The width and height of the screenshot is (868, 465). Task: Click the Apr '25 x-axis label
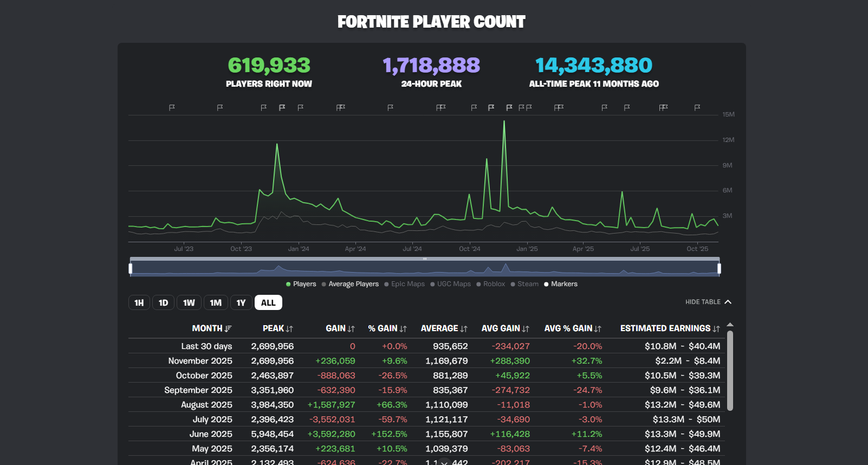click(583, 249)
